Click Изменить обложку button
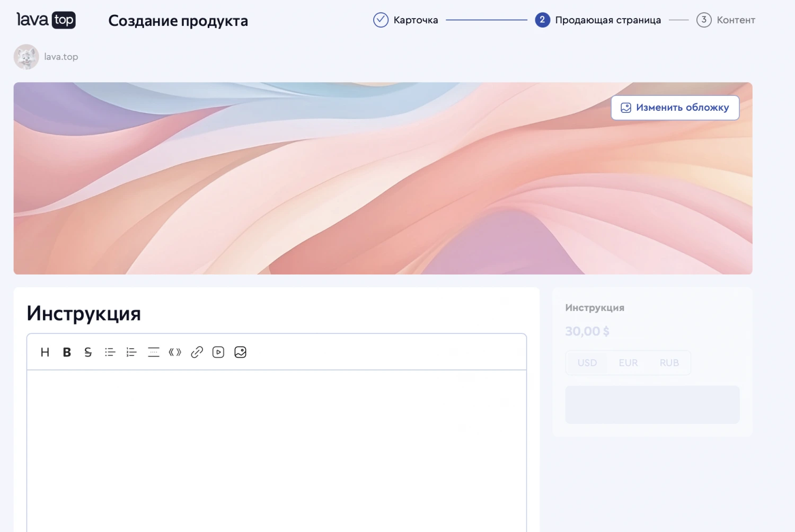 (x=675, y=108)
